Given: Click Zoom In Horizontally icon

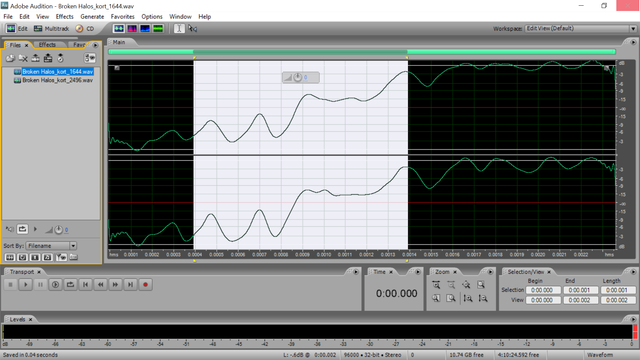Looking at the screenshot, I should [436, 285].
